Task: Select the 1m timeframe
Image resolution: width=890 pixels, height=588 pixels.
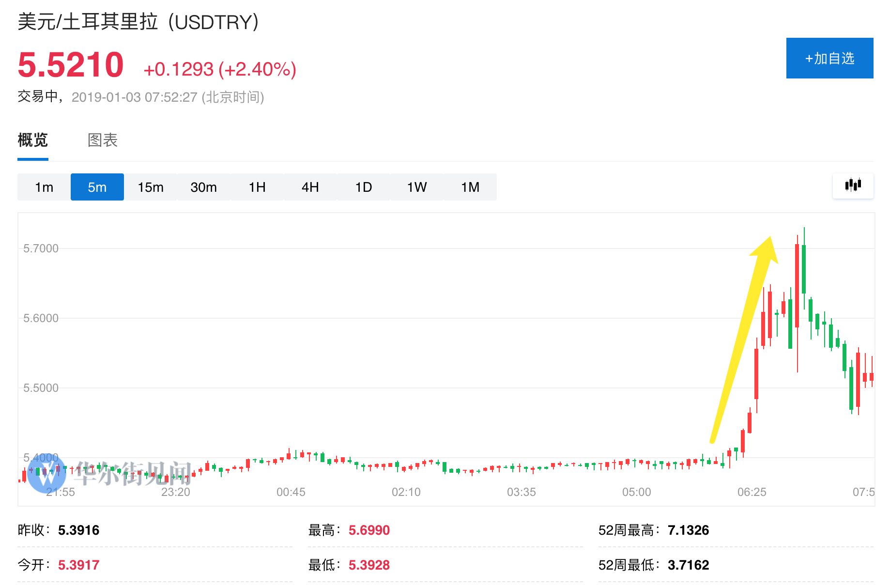Action: 44,187
